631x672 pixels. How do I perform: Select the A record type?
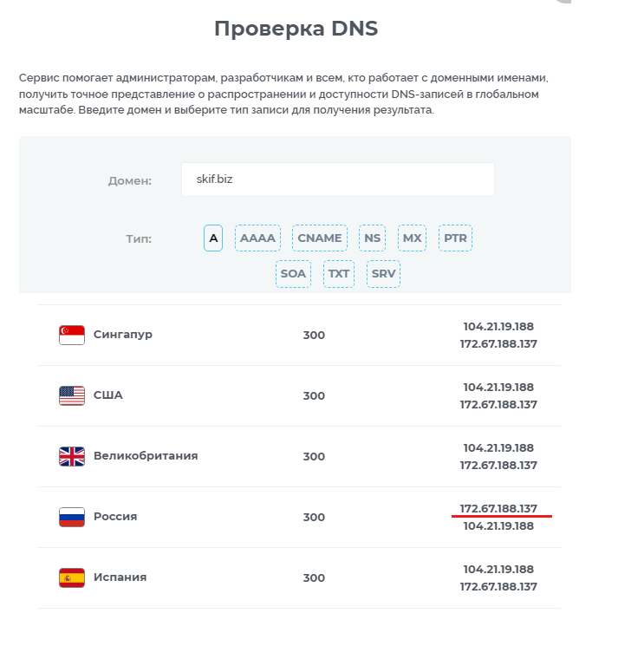pyautogui.click(x=213, y=238)
